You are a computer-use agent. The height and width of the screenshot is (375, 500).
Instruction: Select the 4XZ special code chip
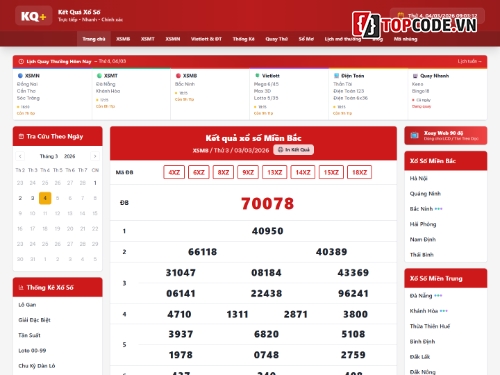[x=174, y=172]
